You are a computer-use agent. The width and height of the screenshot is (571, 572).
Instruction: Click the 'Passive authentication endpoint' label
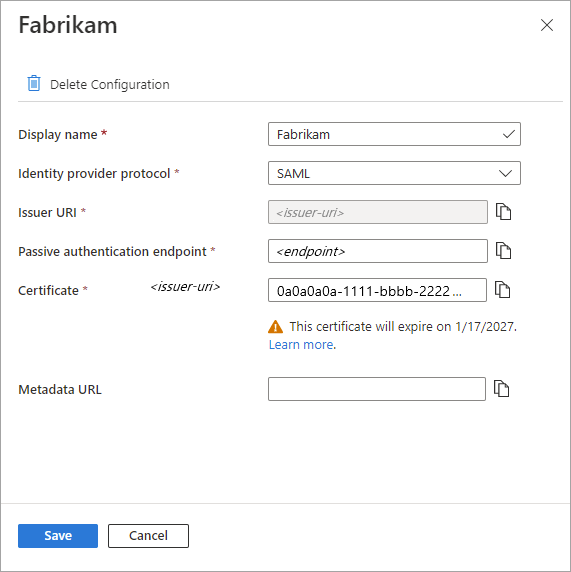[112, 251]
